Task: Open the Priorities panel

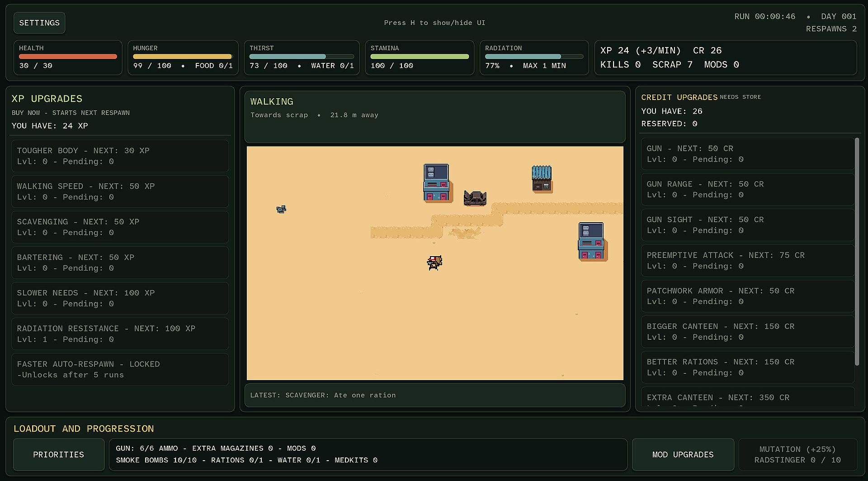Action: tap(59, 454)
